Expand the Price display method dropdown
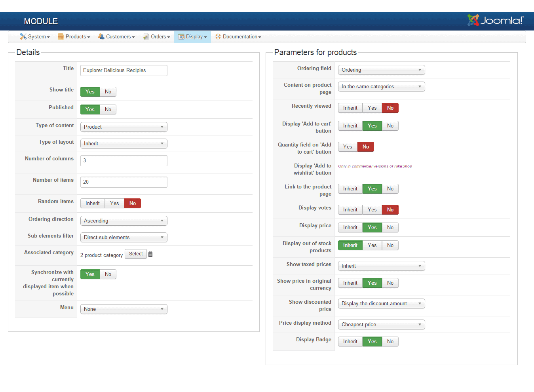This screenshot has width=534, height=392. coord(381,324)
